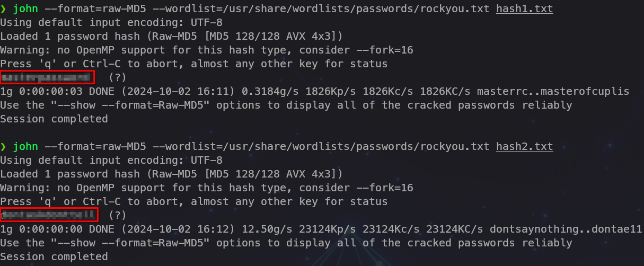The image size is (644, 266).
Task: Click the green prompt arrow on first command
Action: (4, 9)
